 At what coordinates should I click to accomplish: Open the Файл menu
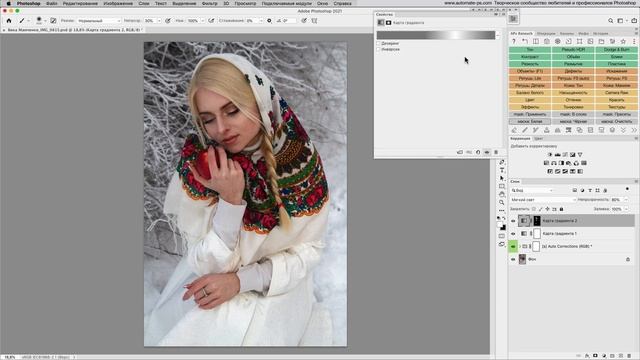pyautogui.click(x=52, y=3)
